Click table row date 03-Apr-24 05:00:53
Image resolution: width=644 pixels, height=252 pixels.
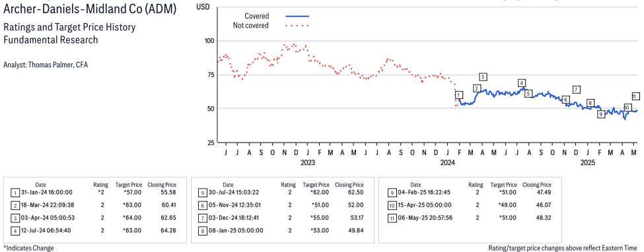point(48,218)
